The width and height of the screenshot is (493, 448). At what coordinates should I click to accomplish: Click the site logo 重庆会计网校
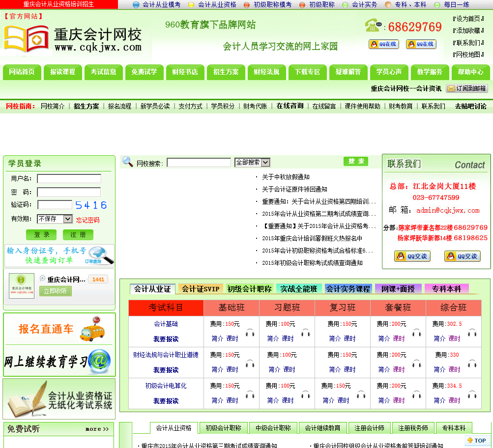pyautogui.click(x=73, y=39)
